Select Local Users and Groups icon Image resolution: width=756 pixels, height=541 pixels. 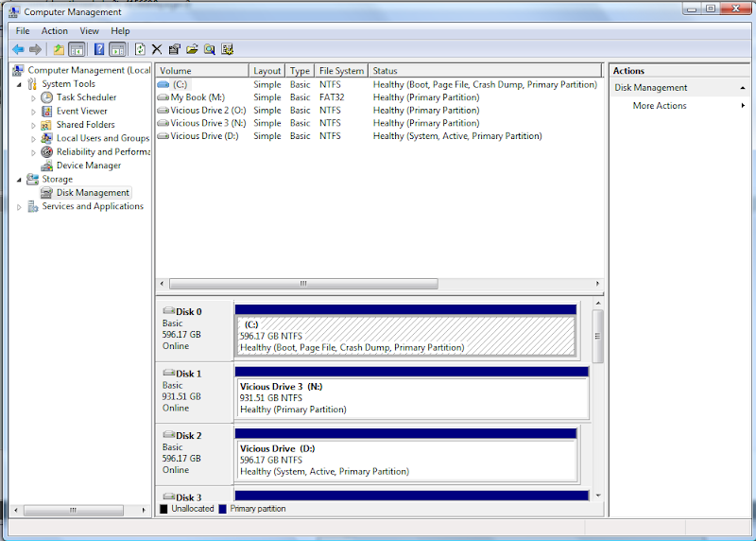[46, 138]
